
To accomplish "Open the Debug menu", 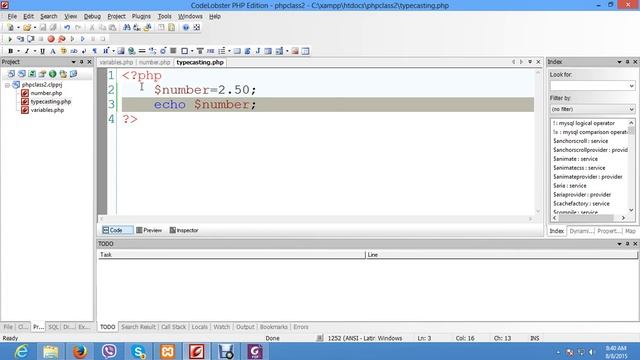I will [x=92, y=16].
